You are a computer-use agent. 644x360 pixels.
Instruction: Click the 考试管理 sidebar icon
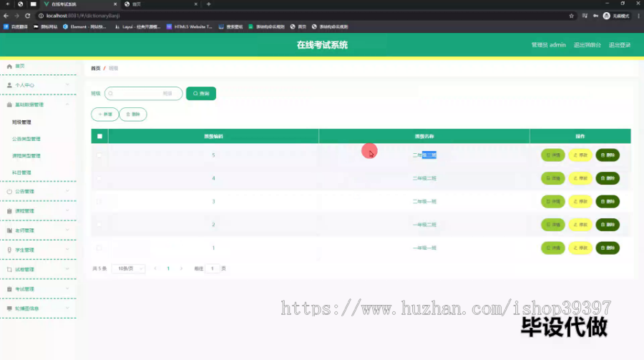coord(9,289)
